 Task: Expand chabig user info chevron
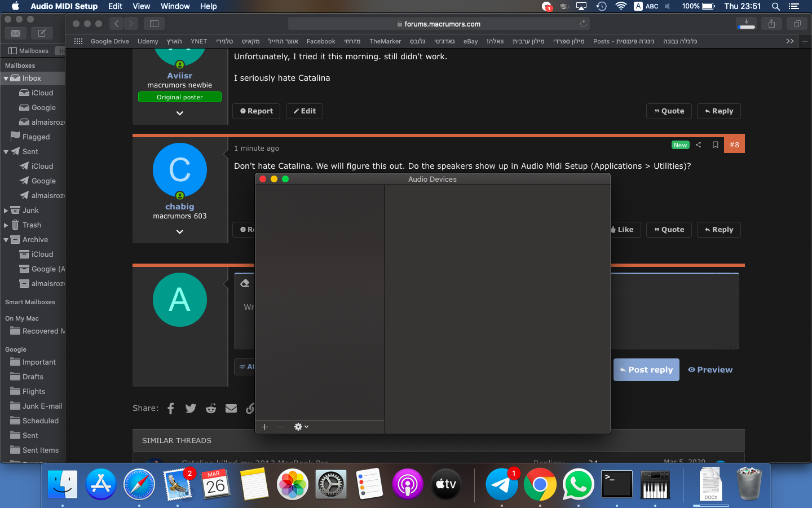180,231
